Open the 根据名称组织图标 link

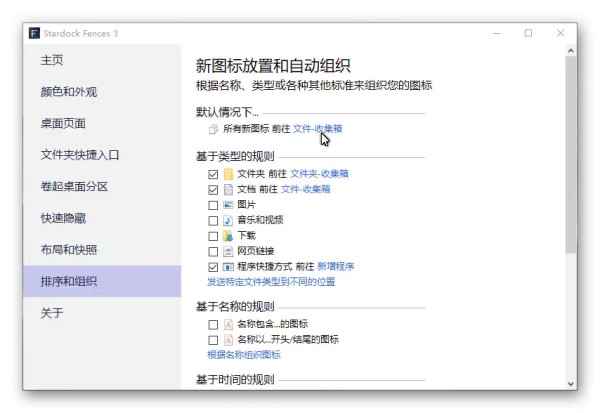tap(244, 355)
